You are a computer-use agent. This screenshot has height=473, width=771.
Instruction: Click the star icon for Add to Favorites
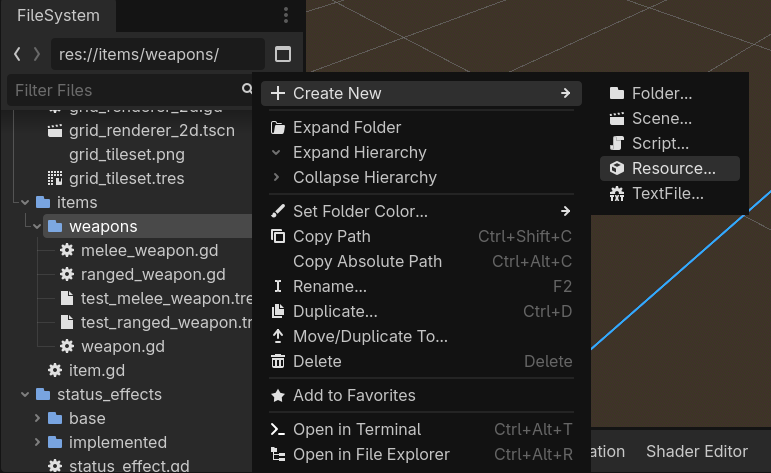click(x=278, y=395)
